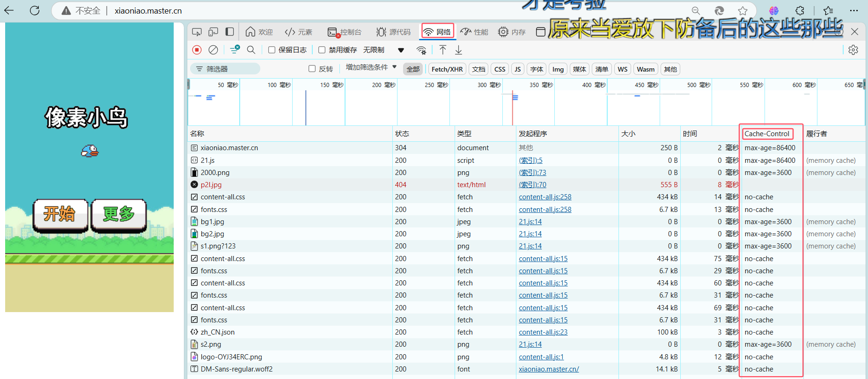Toggle the network filter bar icon
868x379 pixels.
(x=235, y=50)
